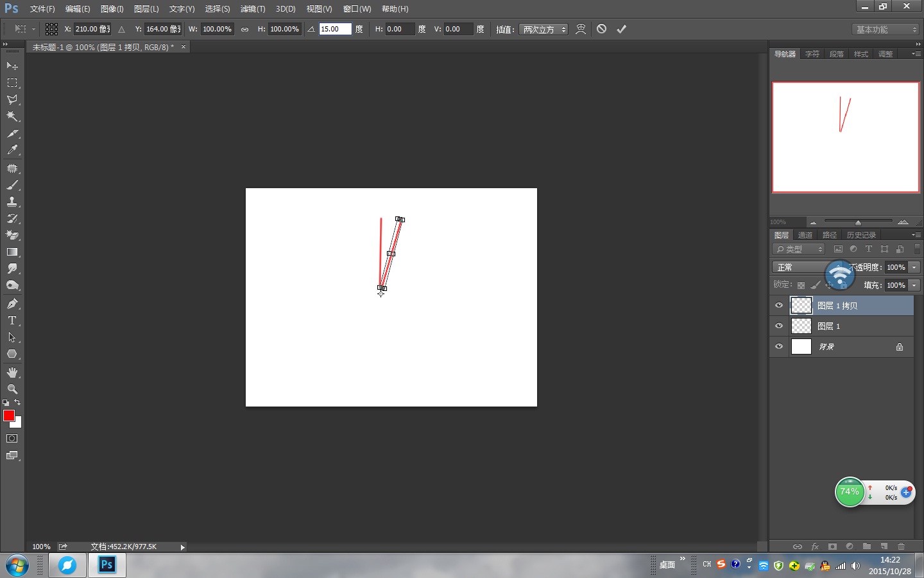Select the Horizontal Type tool

pos(12,320)
